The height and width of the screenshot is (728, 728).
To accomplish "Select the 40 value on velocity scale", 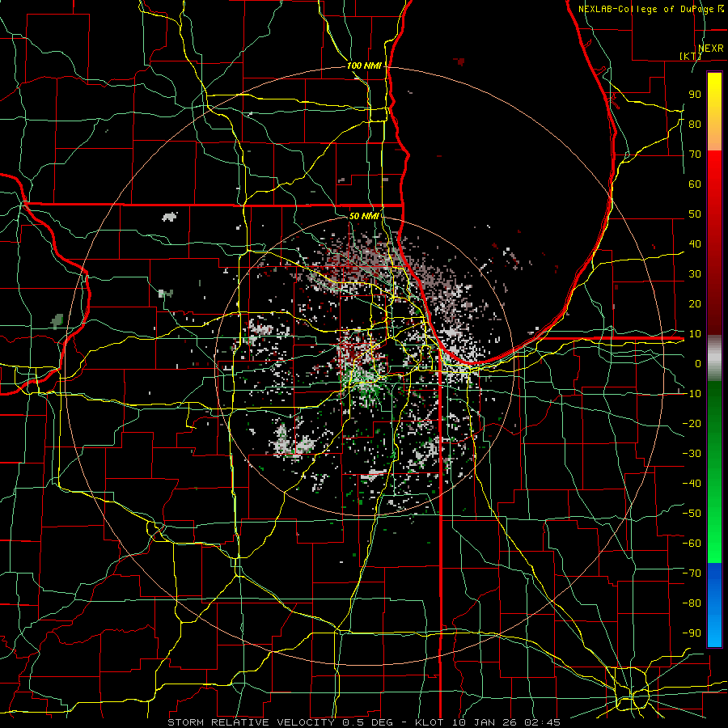I will point(695,243).
